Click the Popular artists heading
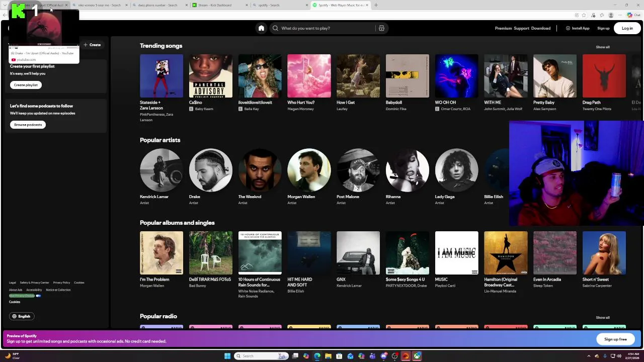The image size is (644, 362). click(x=160, y=140)
